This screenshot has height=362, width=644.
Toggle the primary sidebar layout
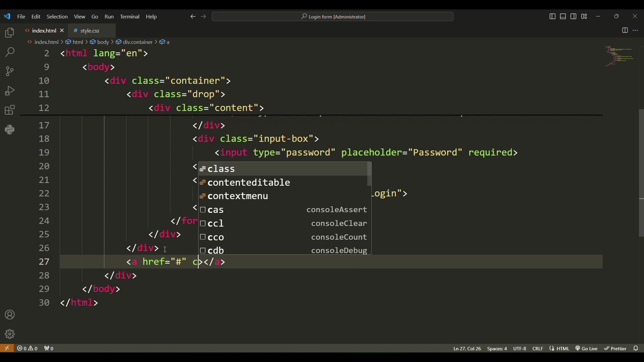pos(553,16)
